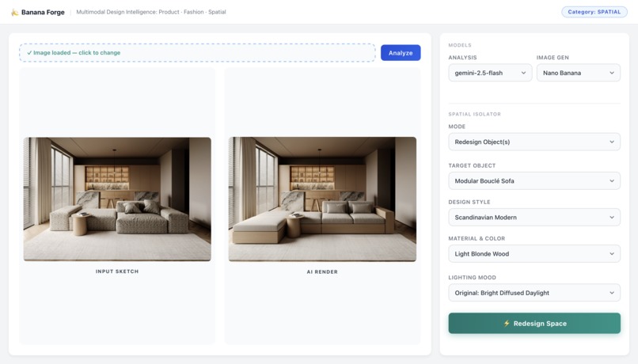Click the MODE field label
The height and width of the screenshot is (364, 638).
click(457, 127)
